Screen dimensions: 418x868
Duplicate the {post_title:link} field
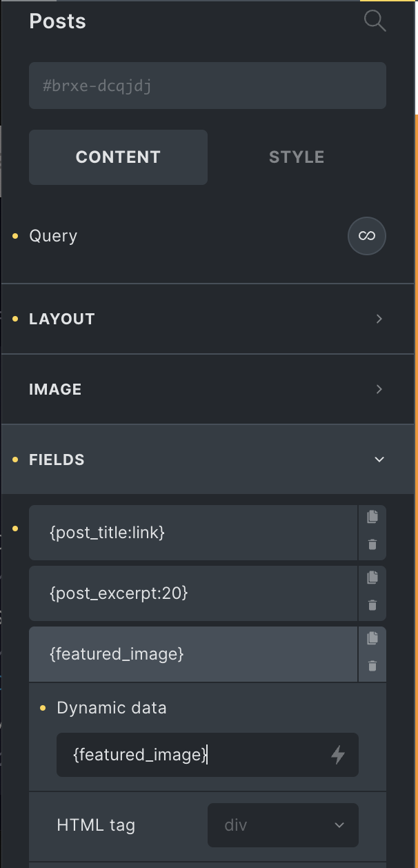coord(372,517)
